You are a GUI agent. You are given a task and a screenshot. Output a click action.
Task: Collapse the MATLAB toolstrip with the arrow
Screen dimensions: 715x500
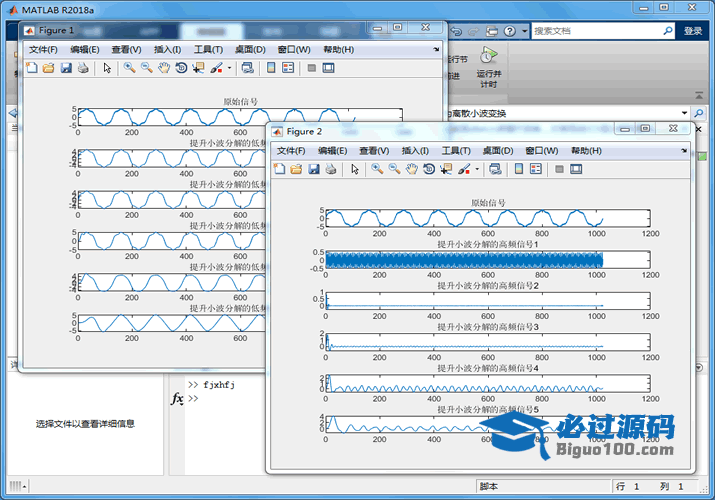[x=699, y=95]
